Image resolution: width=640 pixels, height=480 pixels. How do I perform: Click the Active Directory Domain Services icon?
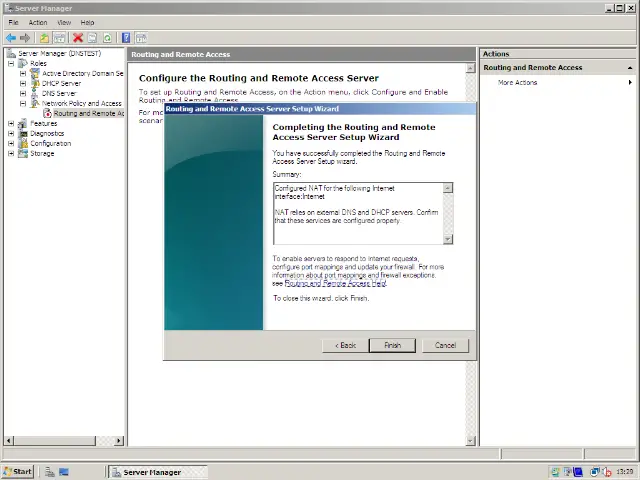[x=35, y=73]
